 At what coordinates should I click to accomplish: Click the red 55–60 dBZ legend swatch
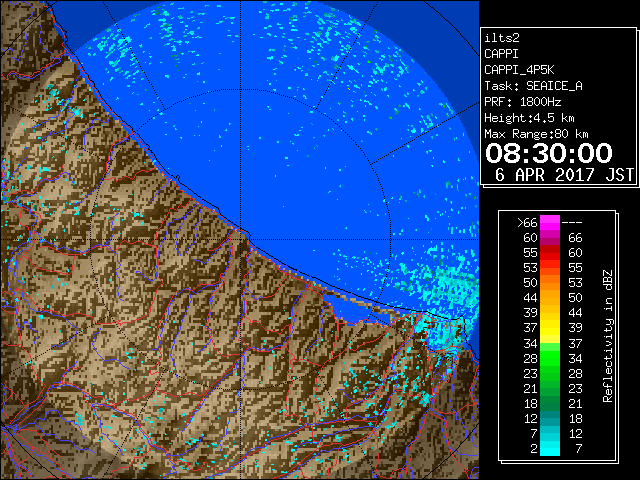click(x=550, y=253)
